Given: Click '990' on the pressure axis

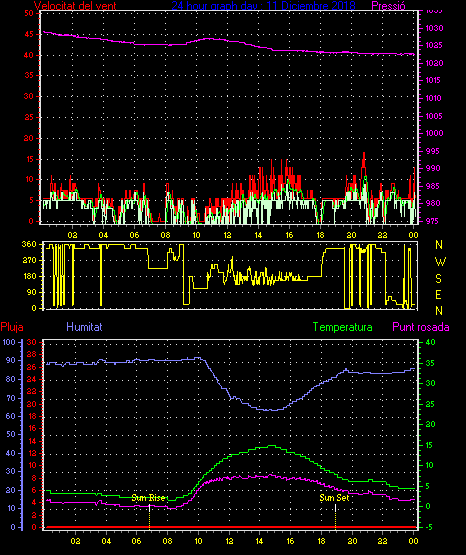Looking at the screenshot, I should coord(433,168).
